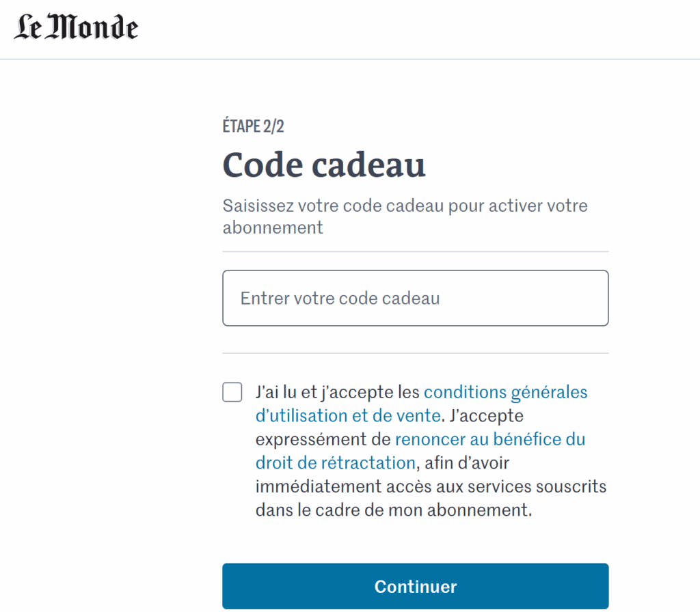This screenshot has height=612, width=700.
Task: Click the "J'ai lu et j'accepte les" label
Action: pos(338,392)
